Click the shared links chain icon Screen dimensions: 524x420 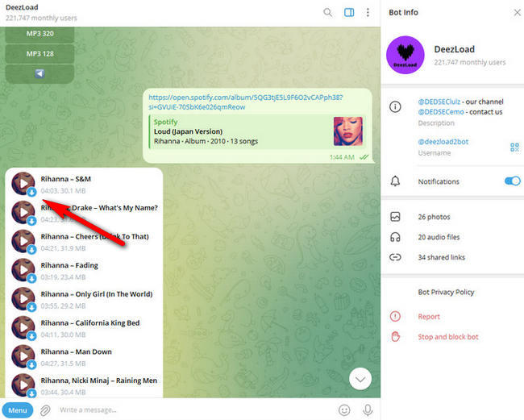[395, 257]
